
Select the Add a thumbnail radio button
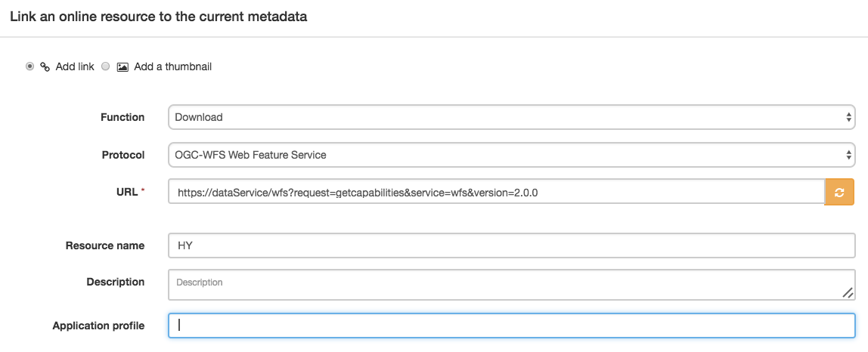pos(107,66)
